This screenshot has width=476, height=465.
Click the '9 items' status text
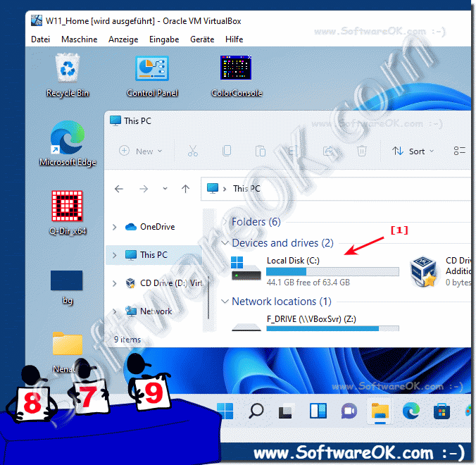tap(127, 340)
